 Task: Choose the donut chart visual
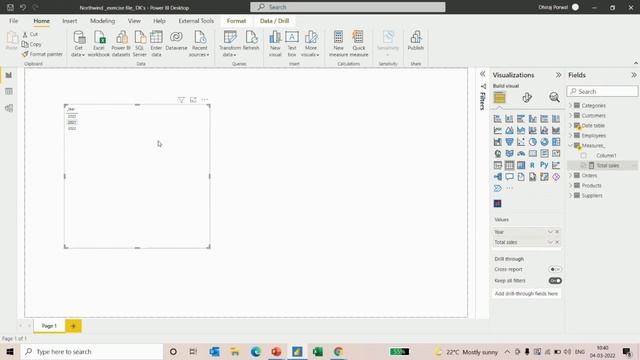(544, 142)
